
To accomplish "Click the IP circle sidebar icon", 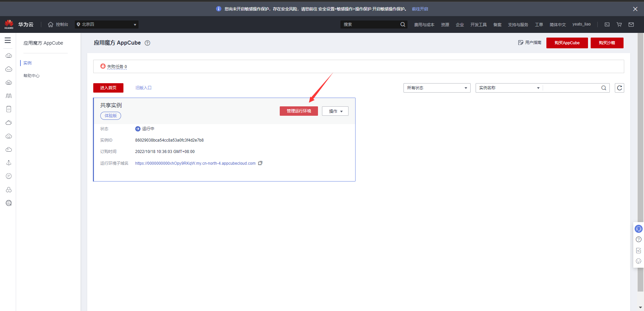I will [x=9, y=176].
